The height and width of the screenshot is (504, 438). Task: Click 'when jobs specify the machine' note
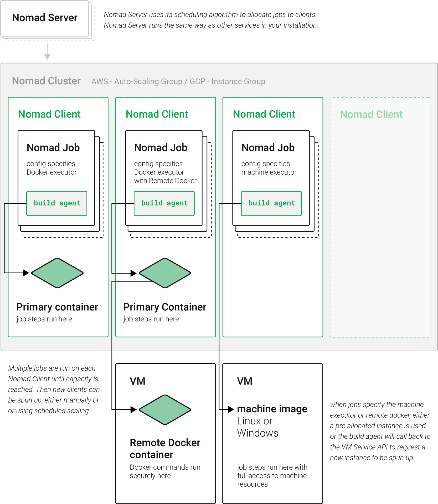(x=380, y=431)
